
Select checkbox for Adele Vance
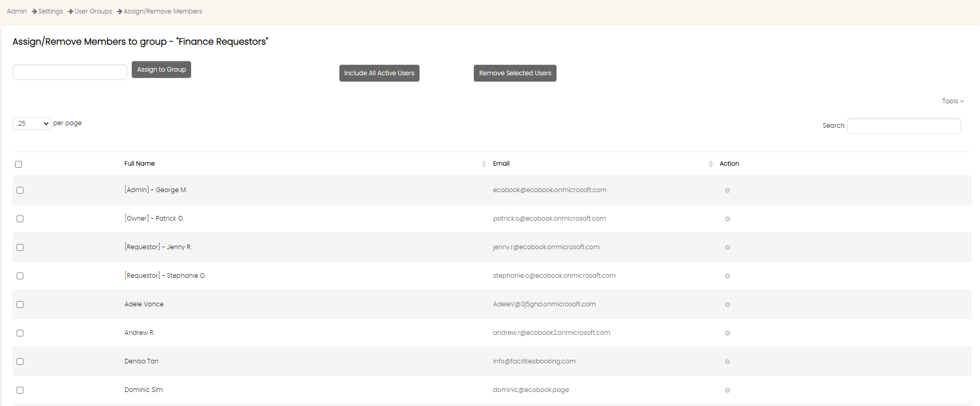[x=20, y=304]
